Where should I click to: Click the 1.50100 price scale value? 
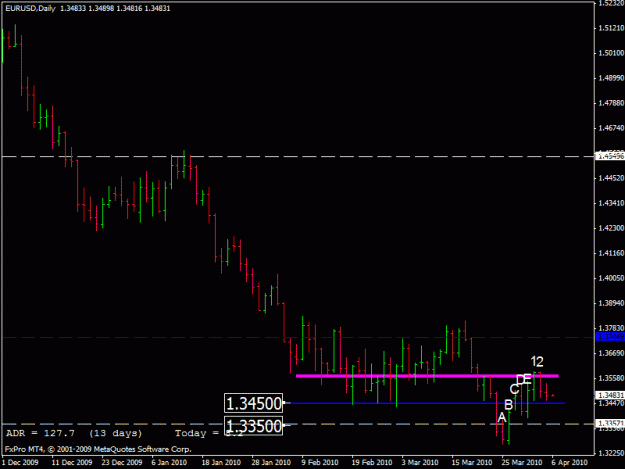611,53
